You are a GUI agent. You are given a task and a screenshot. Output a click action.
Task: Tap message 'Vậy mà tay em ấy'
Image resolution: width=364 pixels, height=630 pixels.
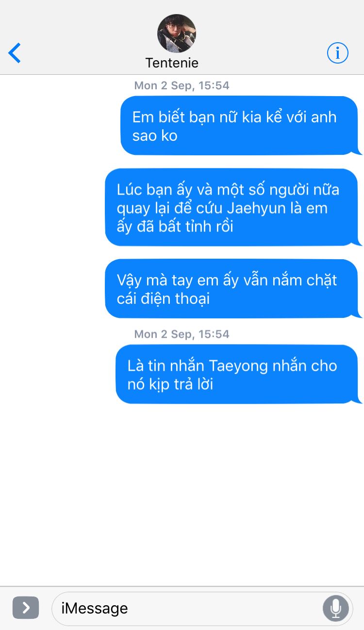233,289
